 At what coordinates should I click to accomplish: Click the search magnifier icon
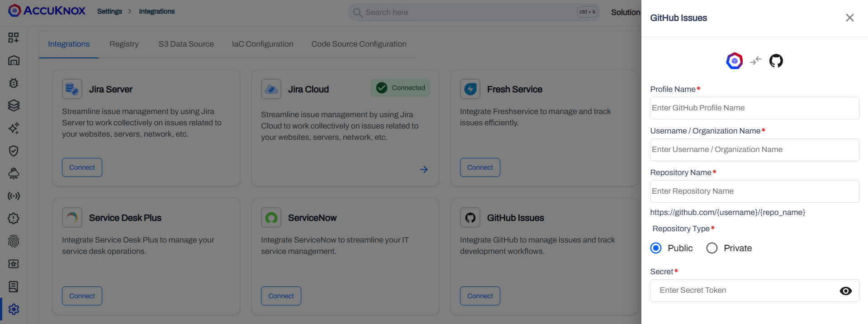tap(357, 13)
